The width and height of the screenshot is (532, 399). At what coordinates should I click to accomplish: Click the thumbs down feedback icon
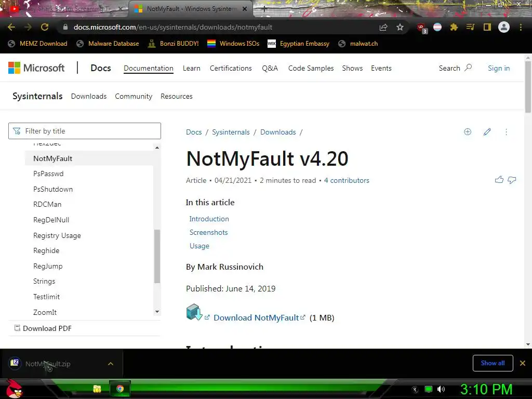click(512, 180)
